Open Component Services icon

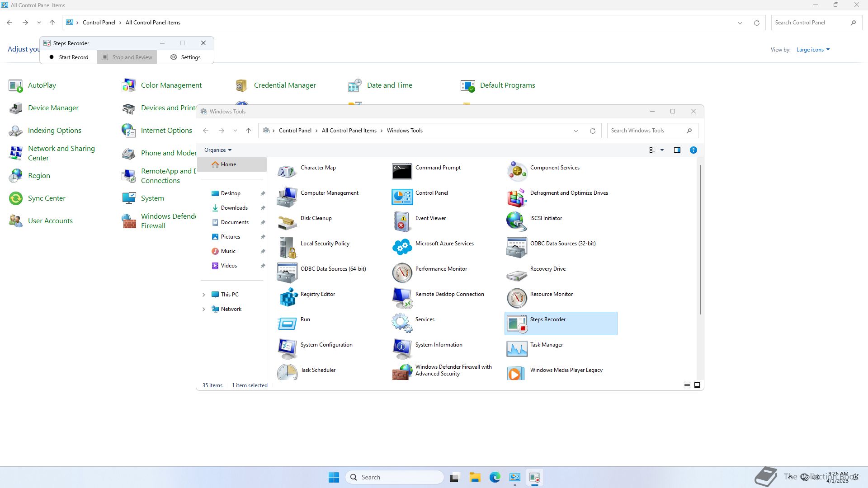(x=517, y=171)
